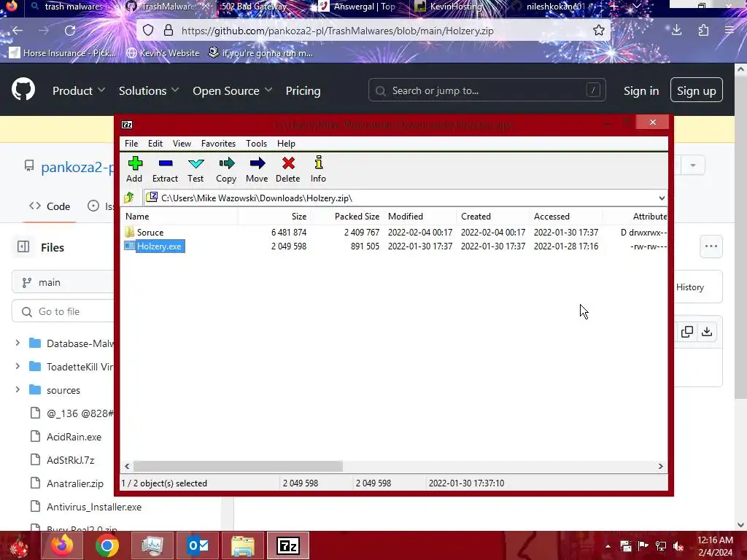Open Outlook from the taskbar
The image size is (747, 560).
click(198, 545)
